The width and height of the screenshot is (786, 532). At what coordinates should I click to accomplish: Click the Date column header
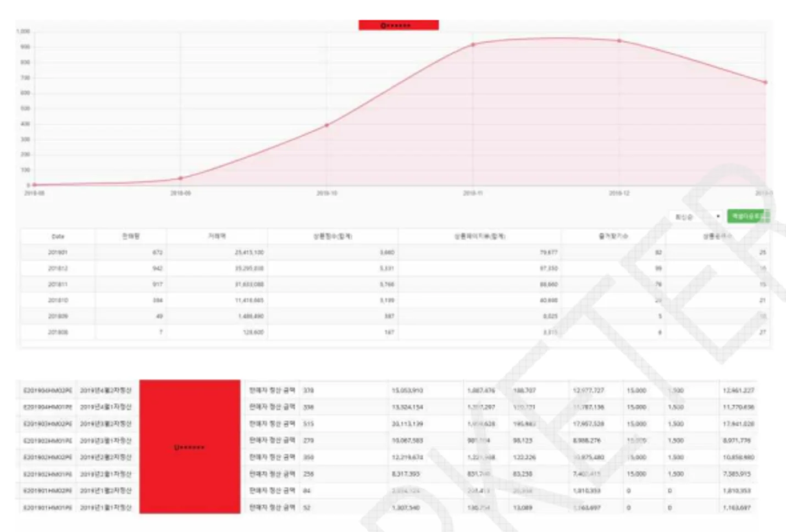point(58,236)
